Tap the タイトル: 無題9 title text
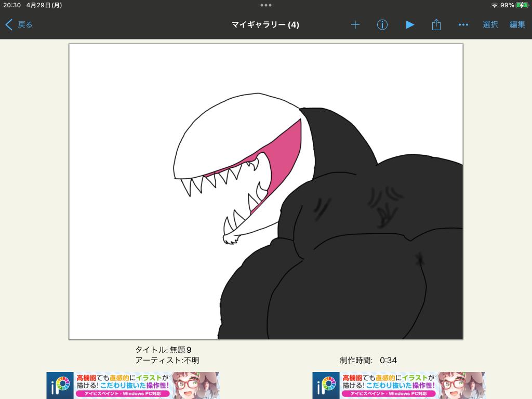The height and width of the screenshot is (399, 532). (x=163, y=350)
